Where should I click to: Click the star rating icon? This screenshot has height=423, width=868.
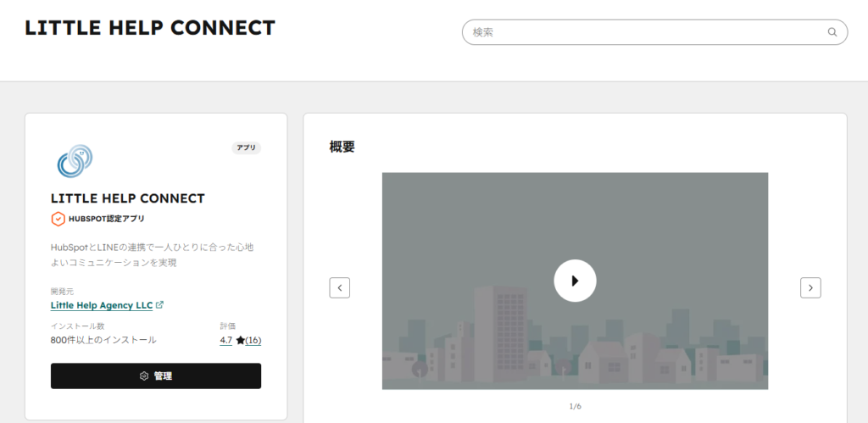tap(240, 340)
